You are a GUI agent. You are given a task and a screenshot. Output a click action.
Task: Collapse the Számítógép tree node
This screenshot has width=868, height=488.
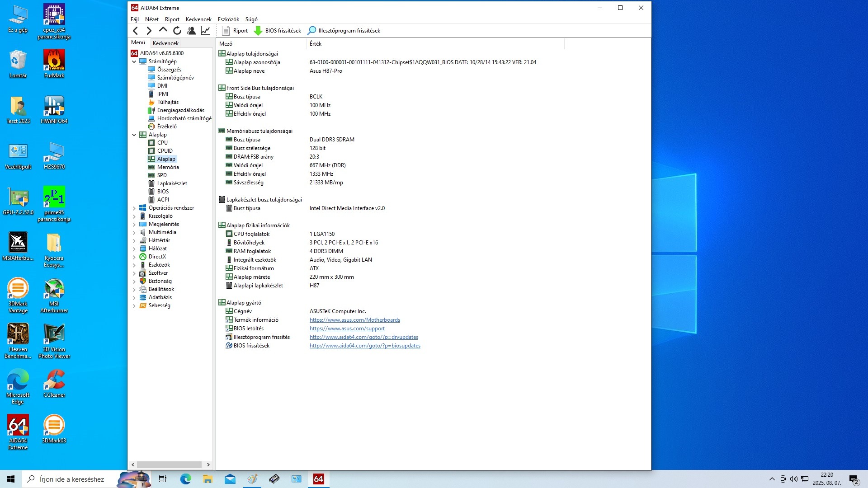tap(134, 61)
